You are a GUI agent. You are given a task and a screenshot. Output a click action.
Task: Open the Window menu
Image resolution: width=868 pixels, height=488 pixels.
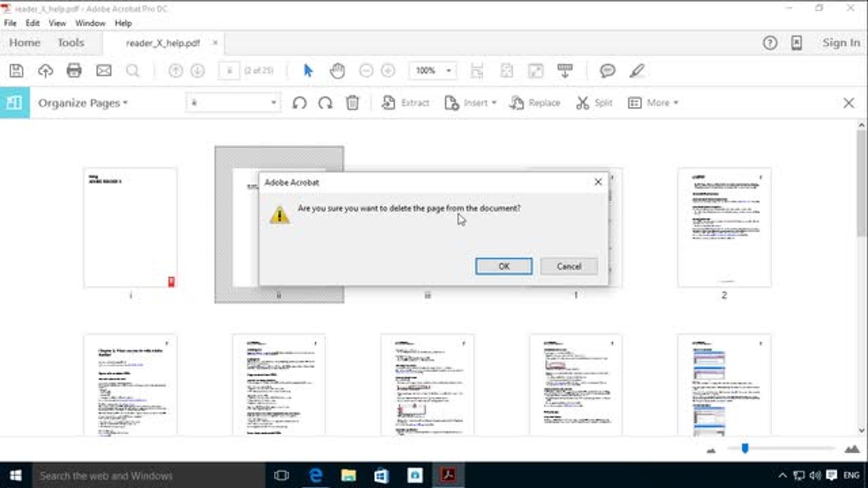(x=90, y=23)
